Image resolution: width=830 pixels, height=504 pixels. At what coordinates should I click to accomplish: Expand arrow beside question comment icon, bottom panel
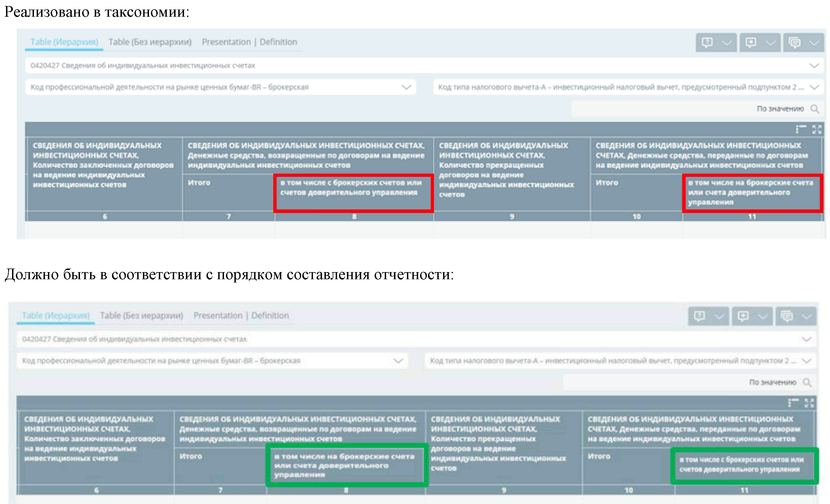click(x=719, y=316)
